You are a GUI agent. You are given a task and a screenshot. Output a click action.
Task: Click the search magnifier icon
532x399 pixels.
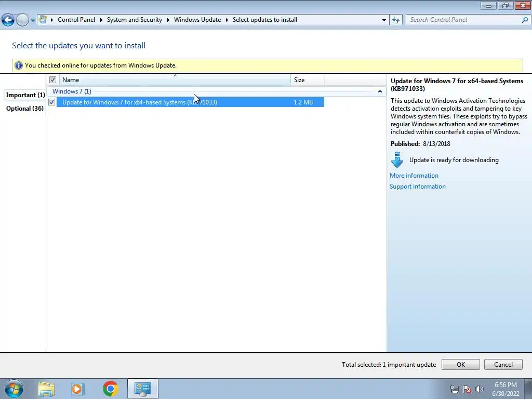click(x=525, y=20)
